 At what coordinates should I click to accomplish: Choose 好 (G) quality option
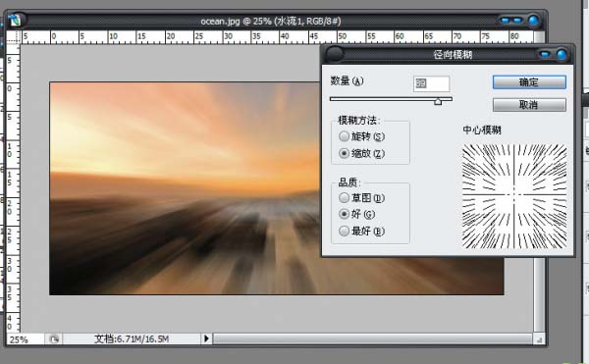coord(345,214)
